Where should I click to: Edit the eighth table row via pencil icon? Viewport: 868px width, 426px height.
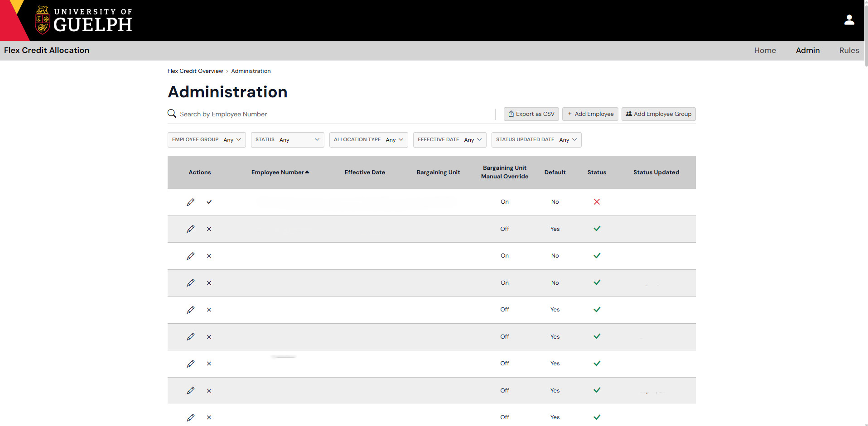[x=191, y=391]
